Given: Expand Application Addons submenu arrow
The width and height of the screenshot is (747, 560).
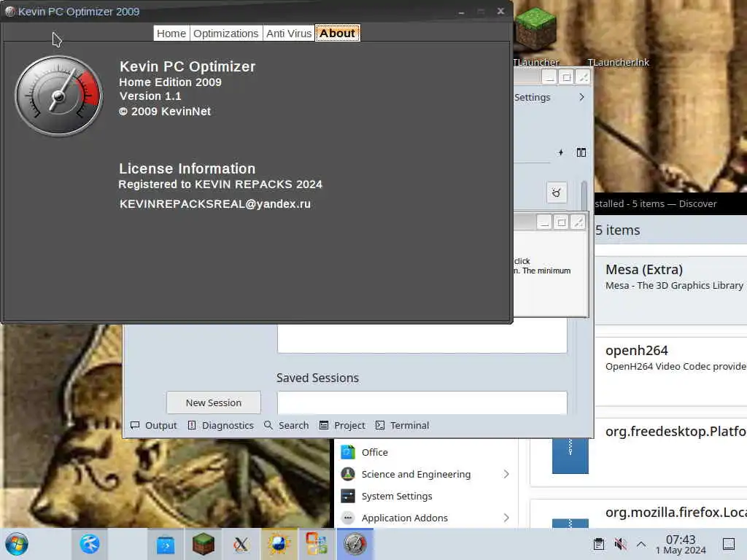Looking at the screenshot, I should pos(506,518).
